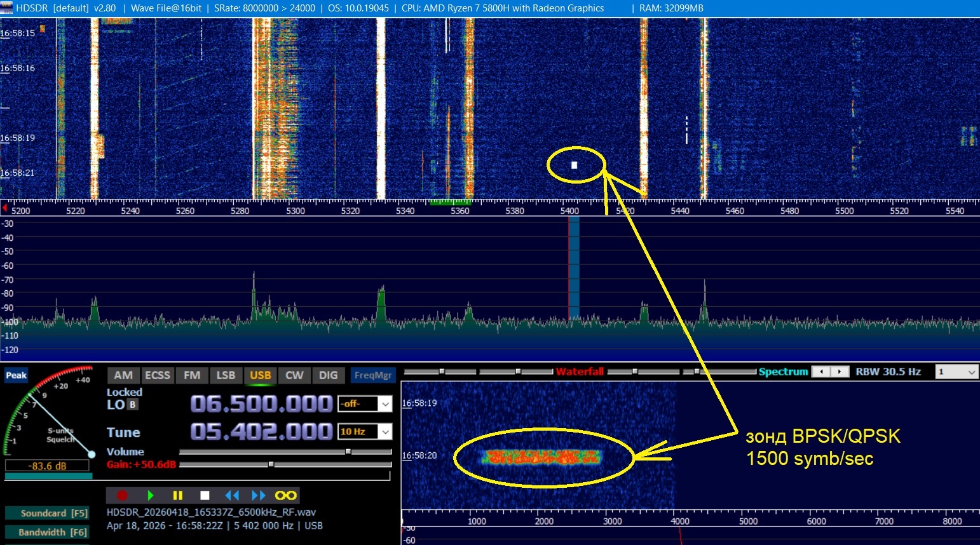Click the Soundcard [F5] button
The width and height of the screenshot is (980, 545).
coord(47,513)
